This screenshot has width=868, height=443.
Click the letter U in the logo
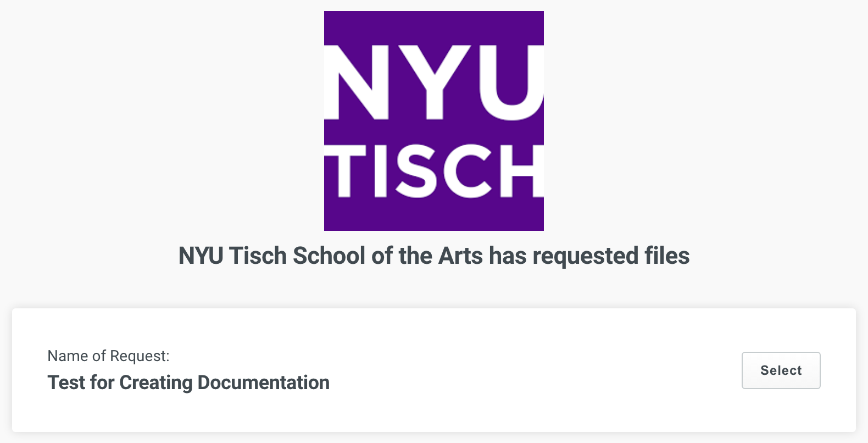508,82
